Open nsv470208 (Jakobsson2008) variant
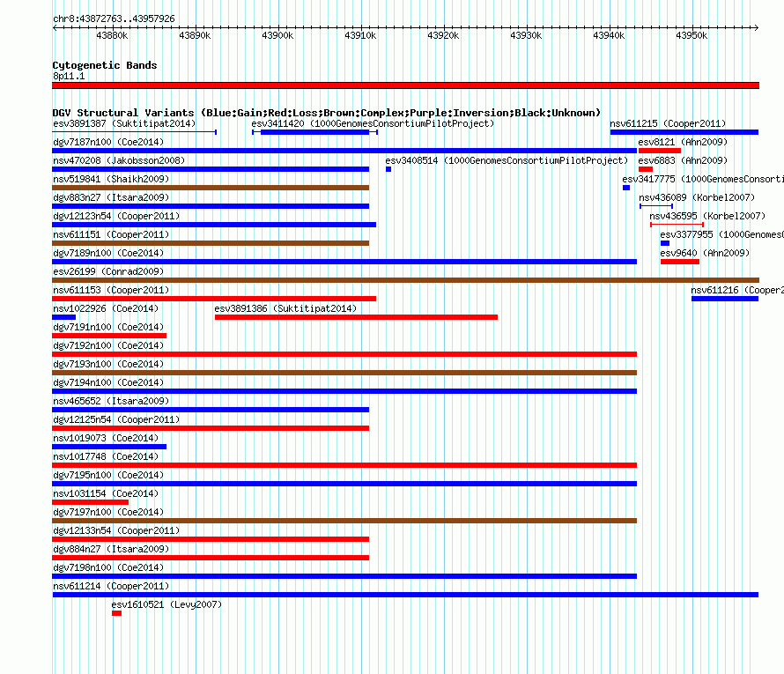 (x=119, y=160)
